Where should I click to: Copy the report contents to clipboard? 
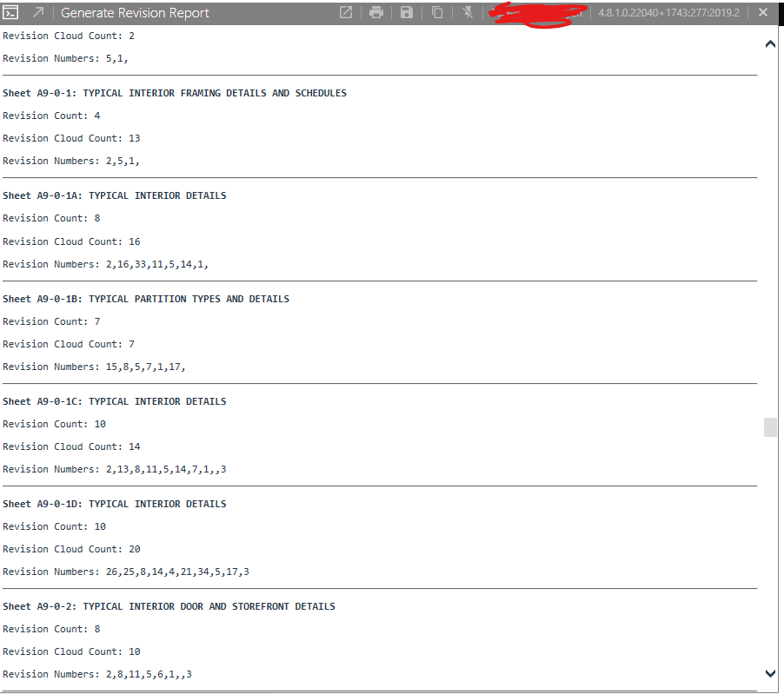point(436,12)
